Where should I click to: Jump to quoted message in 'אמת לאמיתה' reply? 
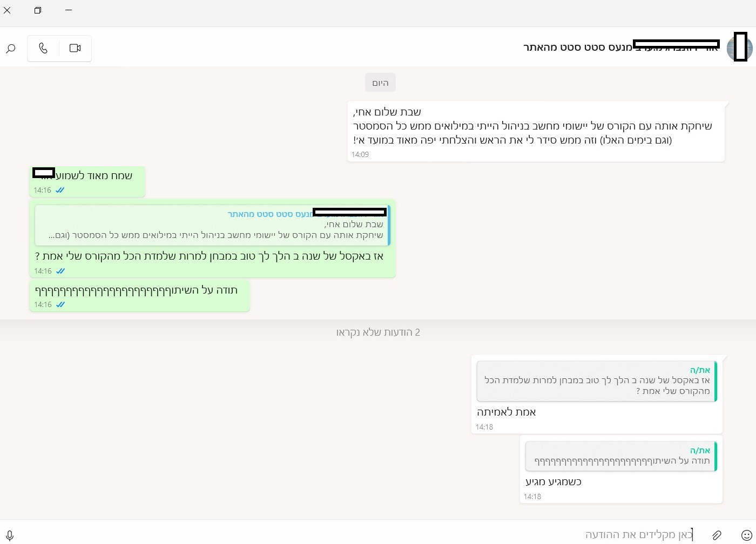point(596,381)
